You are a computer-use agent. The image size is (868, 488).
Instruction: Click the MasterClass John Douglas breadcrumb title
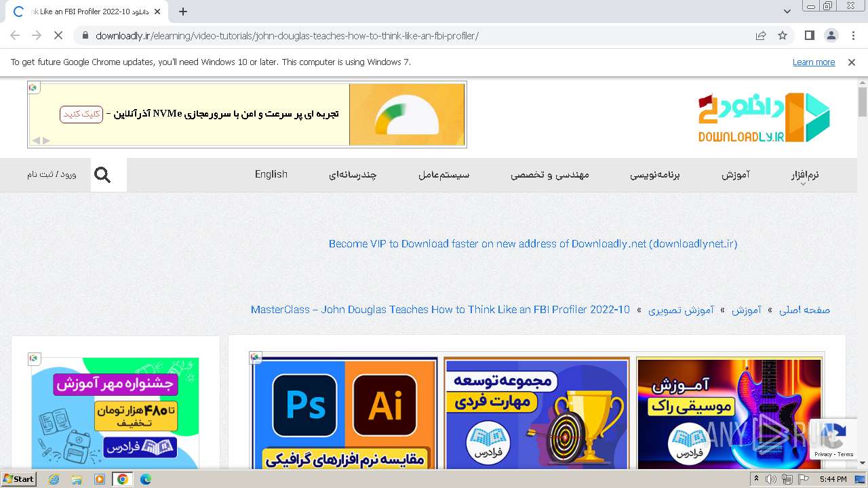click(440, 310)
